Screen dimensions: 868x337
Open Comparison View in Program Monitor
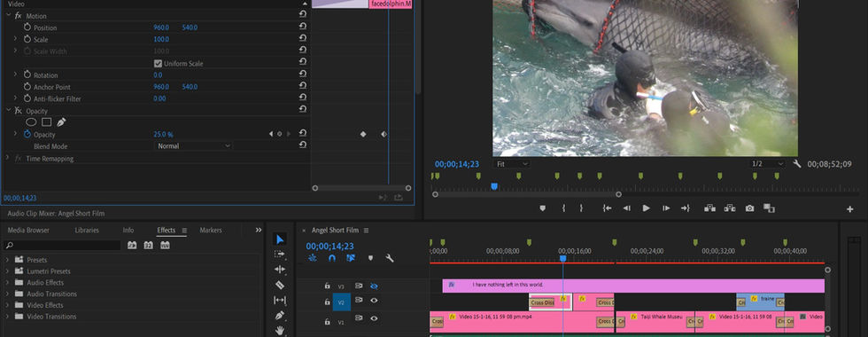click(x=769, y=208)
